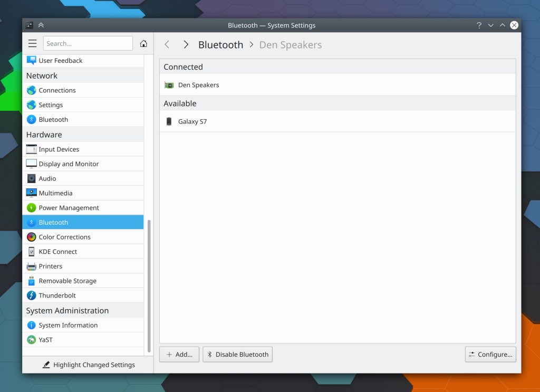Go back with the left chevron
540x392 pixels.
[167, 45]
